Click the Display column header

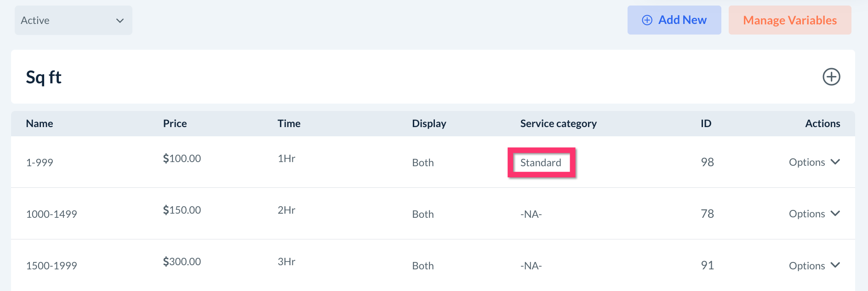pos(429,123)
